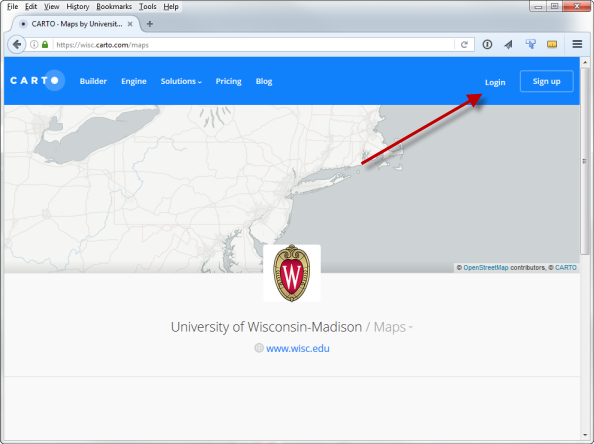Click the green padlock security icon
The width and height of the screenshot is (594, 444).
[x=45, y=45]
